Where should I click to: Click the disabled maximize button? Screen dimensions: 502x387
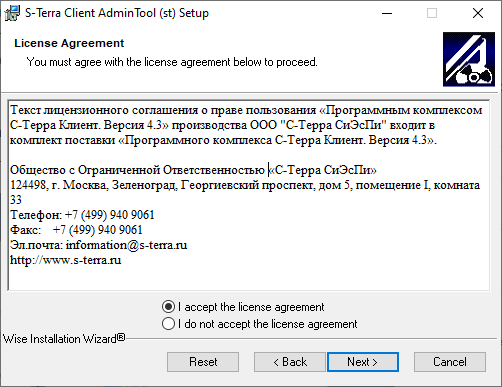432,13
